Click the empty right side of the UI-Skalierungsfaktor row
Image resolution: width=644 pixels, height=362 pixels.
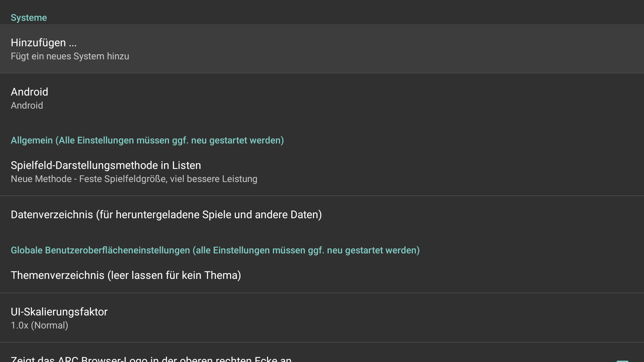click(x=470, y=318)
